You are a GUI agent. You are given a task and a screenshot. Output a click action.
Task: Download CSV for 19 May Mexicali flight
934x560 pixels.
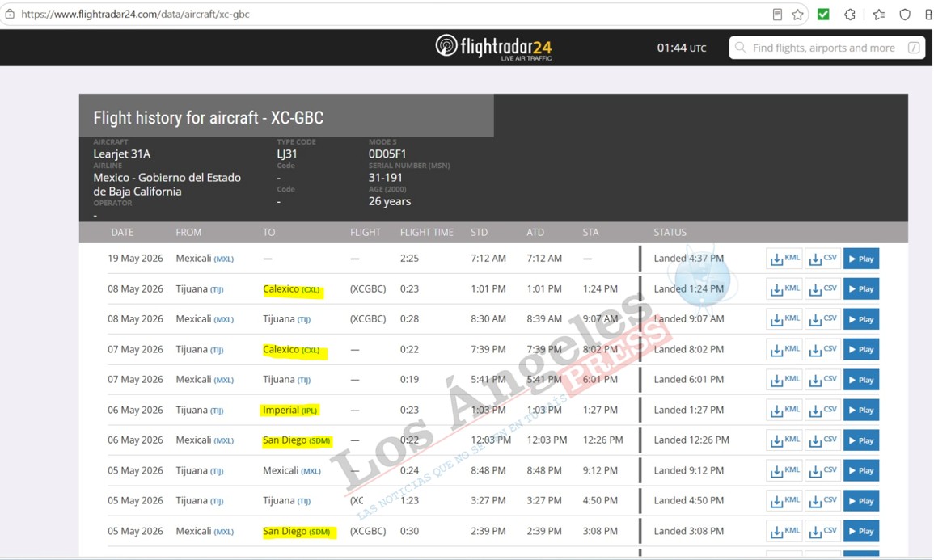pos(822,259)
